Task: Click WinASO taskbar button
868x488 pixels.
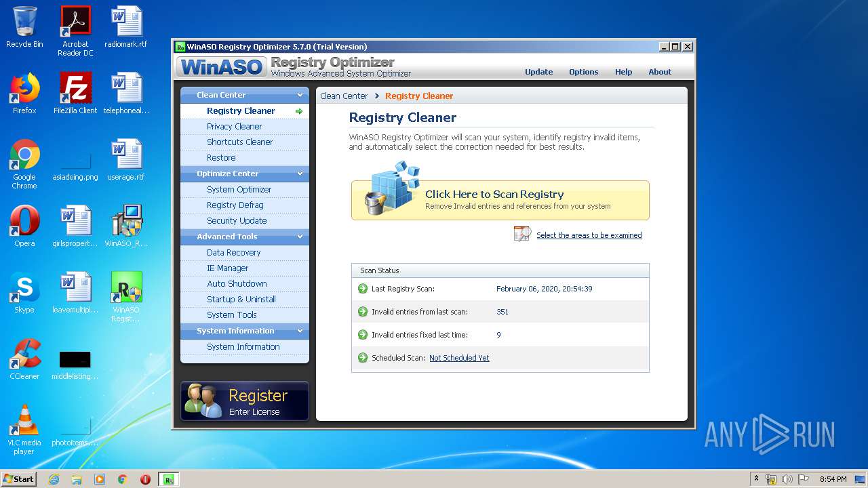Action: click(168, 479)
